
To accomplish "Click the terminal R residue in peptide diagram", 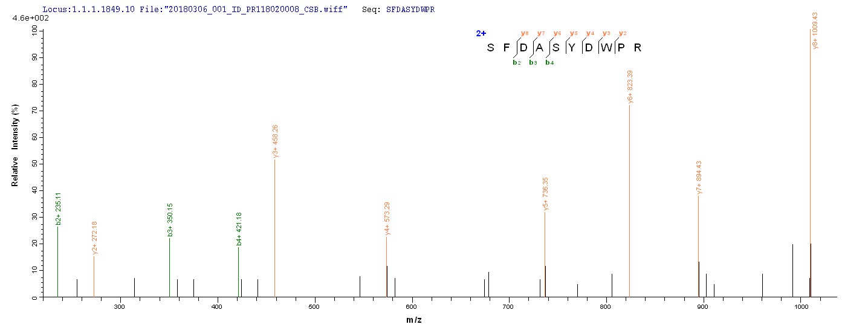I will point(636,48).
